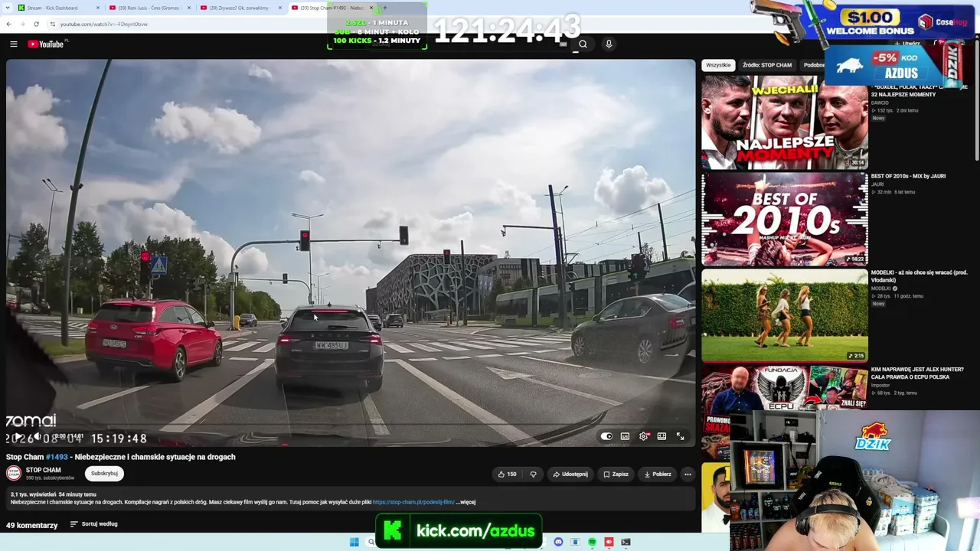This screenshot has height=551, width=980.
Task: Open the terminal icon in the taskbar
Action: [x=626, y=542]
